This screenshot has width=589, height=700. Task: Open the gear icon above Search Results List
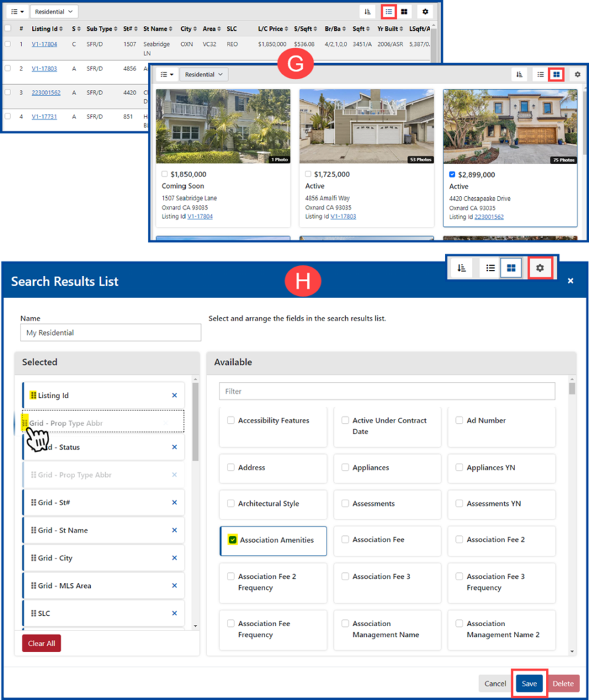540,268
